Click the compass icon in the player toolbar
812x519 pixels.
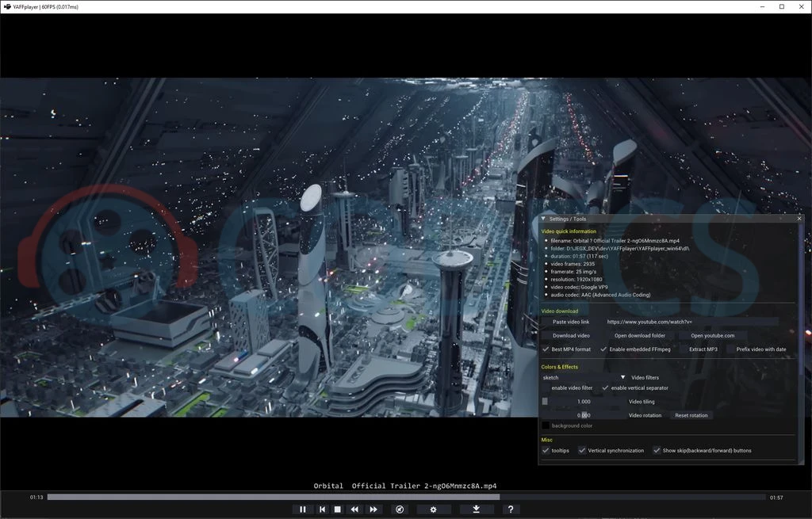tap(400, 509)
